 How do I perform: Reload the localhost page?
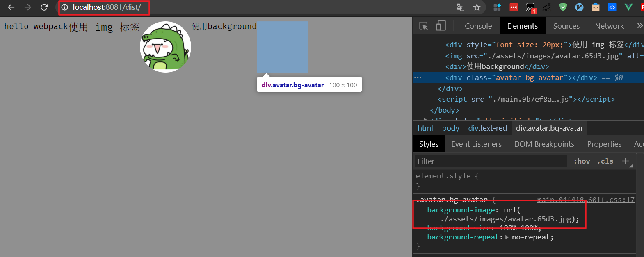44,7
